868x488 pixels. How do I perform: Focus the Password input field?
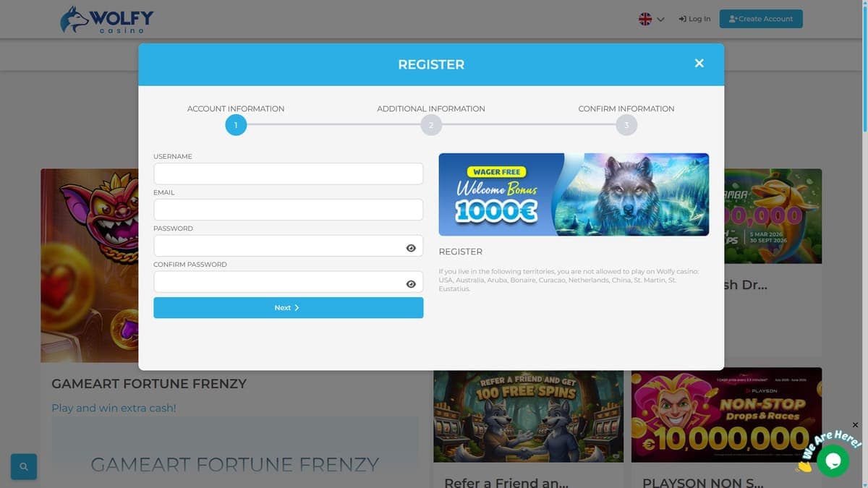[x=288, y=246]
